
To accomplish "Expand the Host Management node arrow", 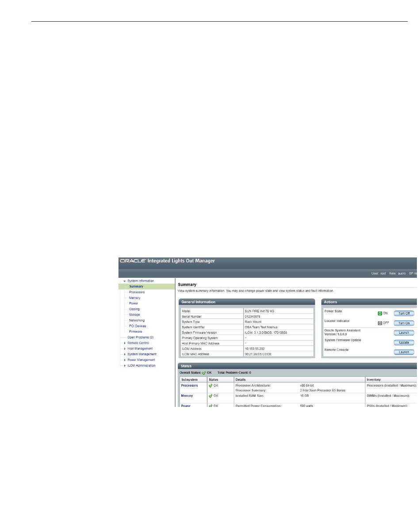I will point(125,349).
